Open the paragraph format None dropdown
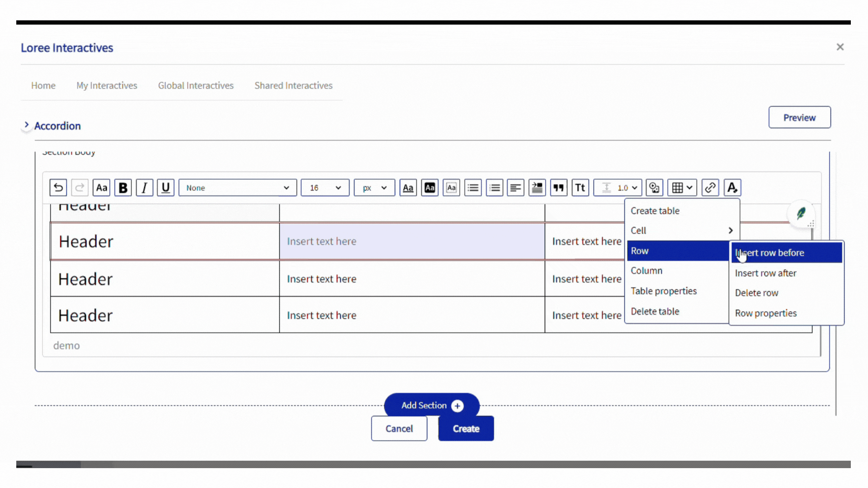This screenshot has width=868, height=488. click(238, 188)
